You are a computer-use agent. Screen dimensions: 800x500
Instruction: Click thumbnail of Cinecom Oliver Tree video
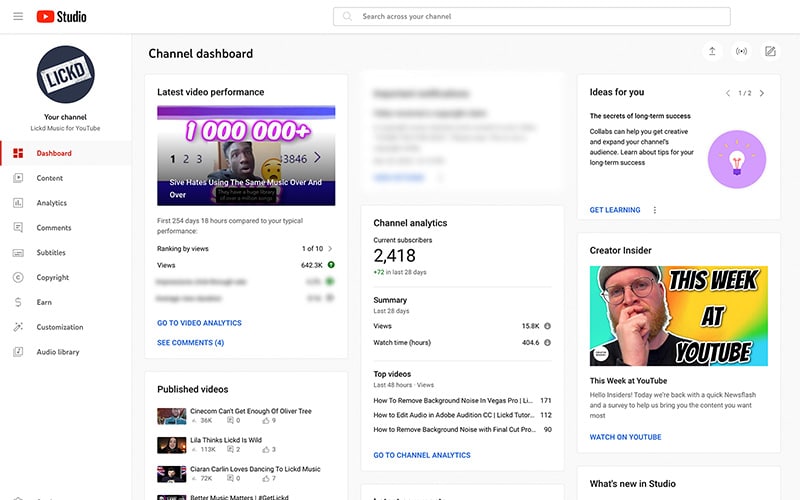pos(171,416)
